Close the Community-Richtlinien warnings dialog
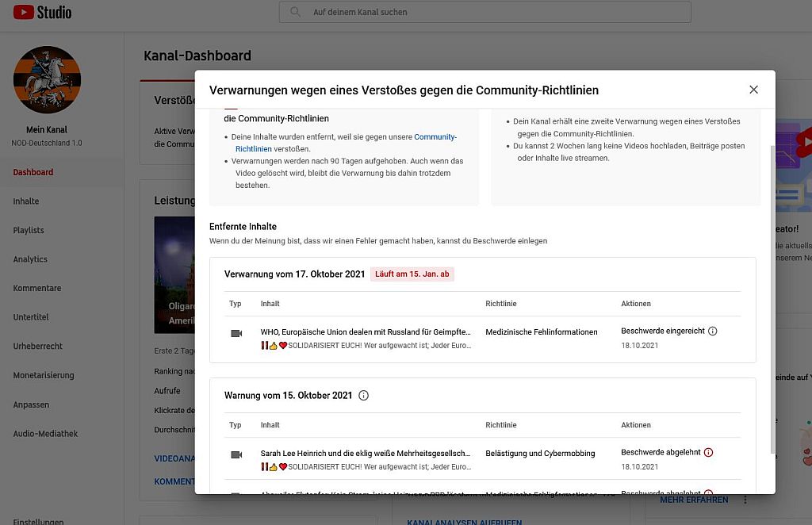This screenshot has height=525, width=812. (753, 90)
